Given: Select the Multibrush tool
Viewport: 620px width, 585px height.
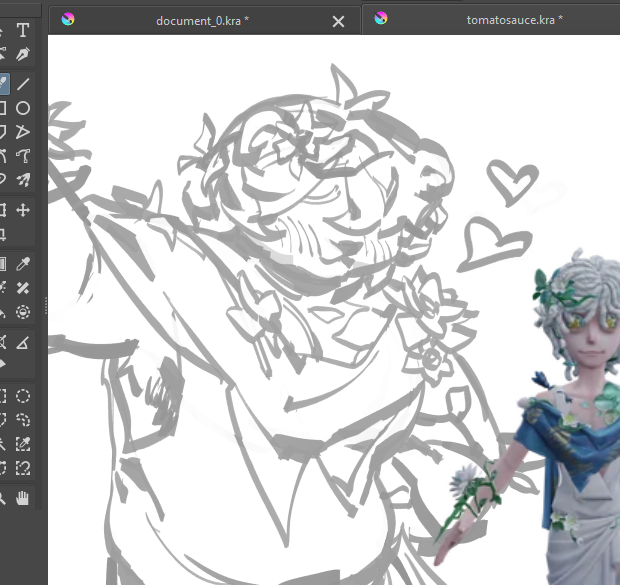Looking at the screenshot, I should 23,180.
